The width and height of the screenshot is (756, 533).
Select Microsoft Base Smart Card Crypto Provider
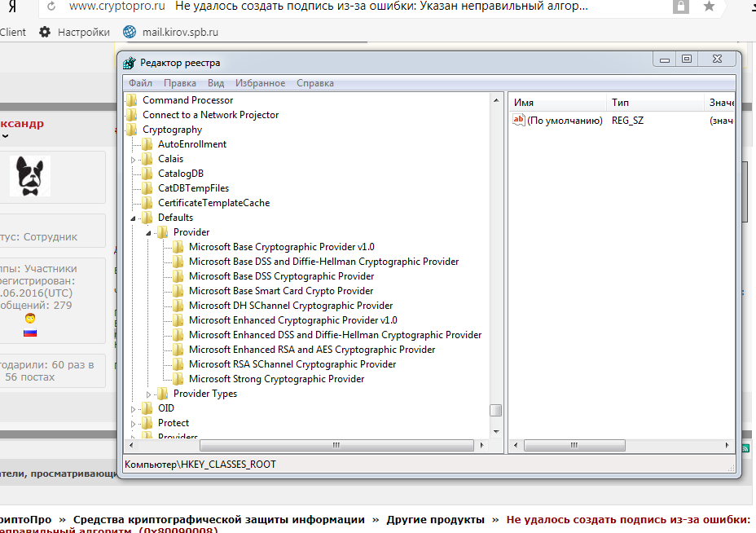pyautogui.click(x=281, y=291)
